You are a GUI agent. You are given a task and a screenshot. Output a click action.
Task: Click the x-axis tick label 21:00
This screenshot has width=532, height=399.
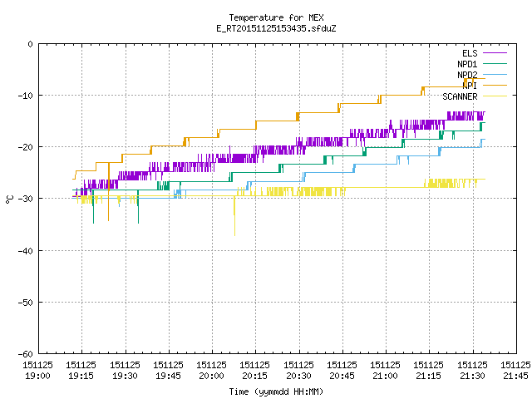pyautogui.click(x=385, y=376)
